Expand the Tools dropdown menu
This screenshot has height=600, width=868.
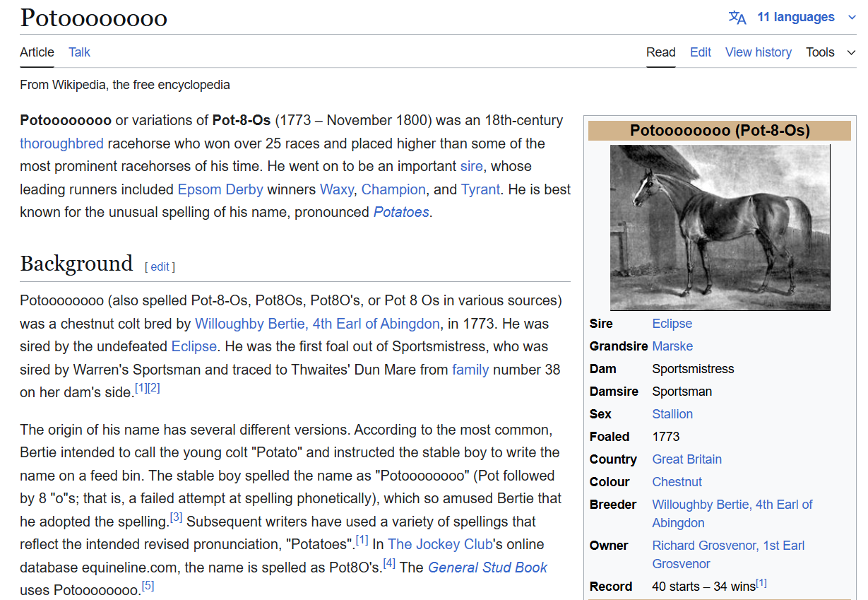(831, 52)
